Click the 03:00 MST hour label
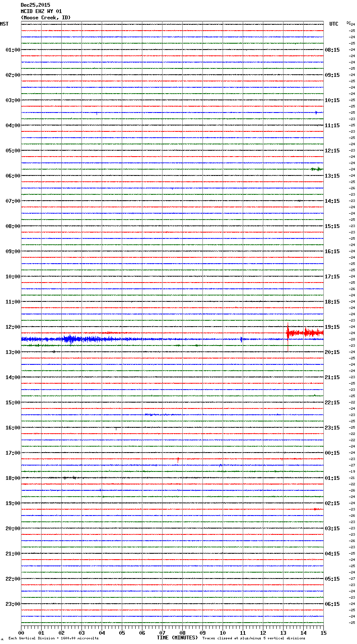The width and height of the screenshot is (357, 644). click(13, 100)
